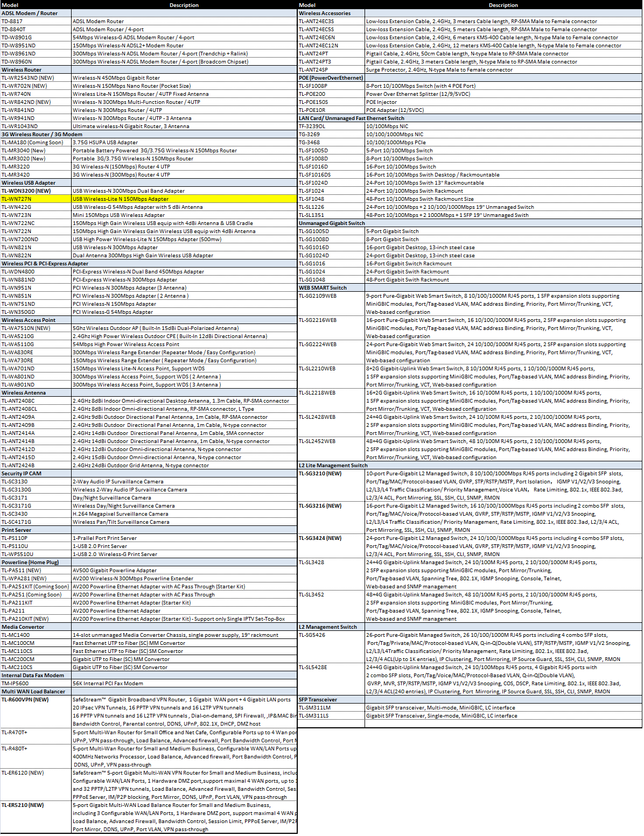
Task: Click 'L2 Lite Management Switch' header
Action: (x=333, y=466)
